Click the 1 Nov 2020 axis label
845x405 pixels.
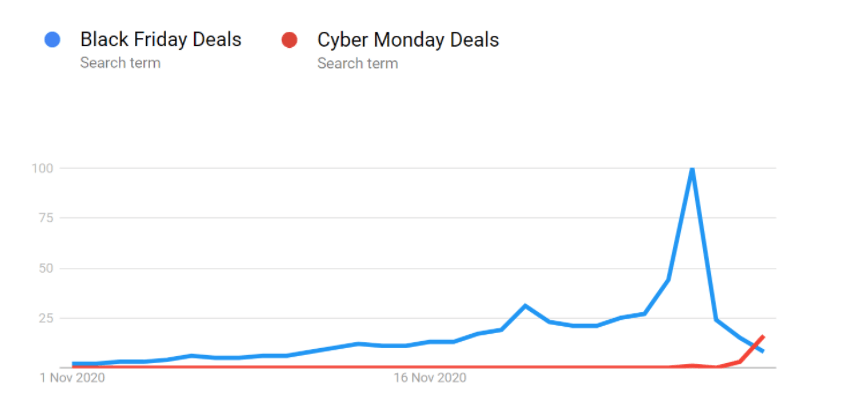point(72,378)
